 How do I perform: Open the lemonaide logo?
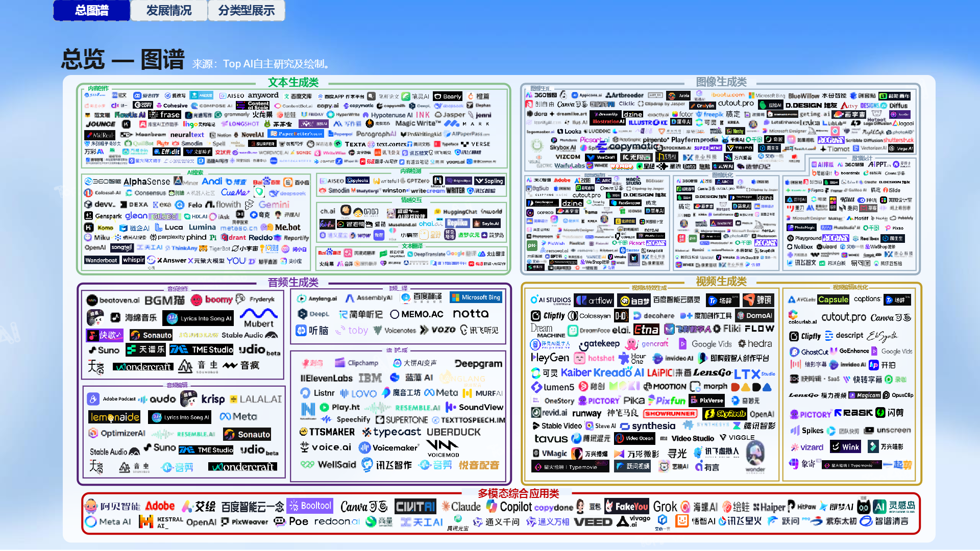pos(114,417)
